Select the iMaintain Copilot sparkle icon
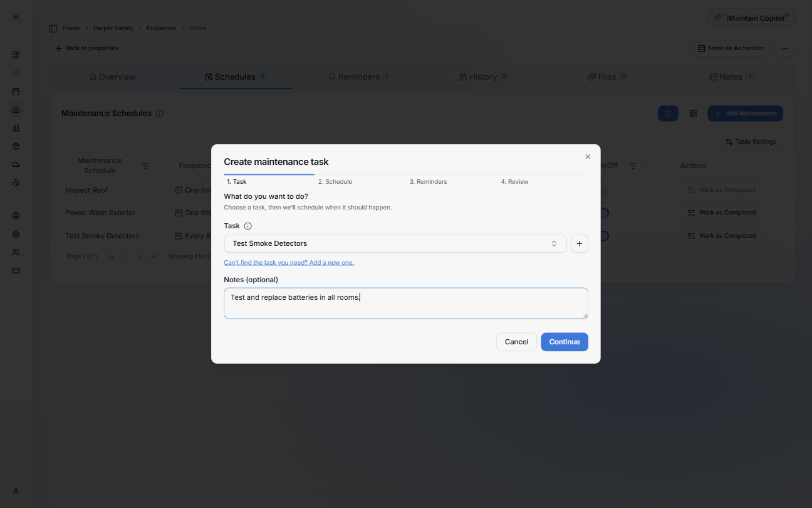 (x=719, y=17)
